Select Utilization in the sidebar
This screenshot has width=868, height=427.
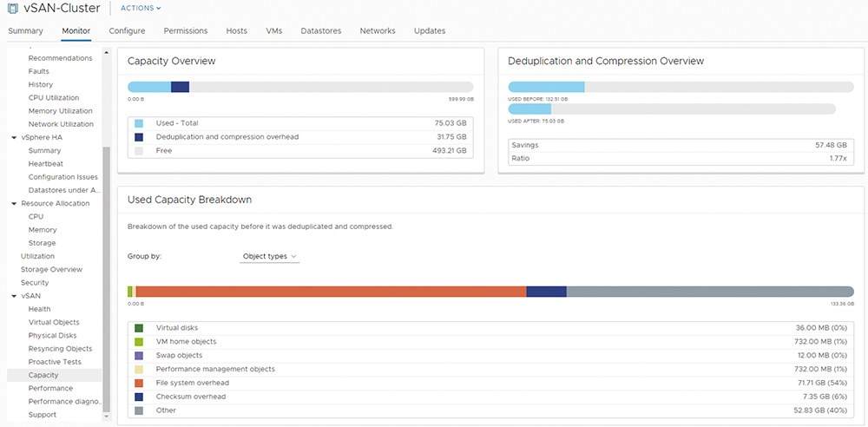37,256
